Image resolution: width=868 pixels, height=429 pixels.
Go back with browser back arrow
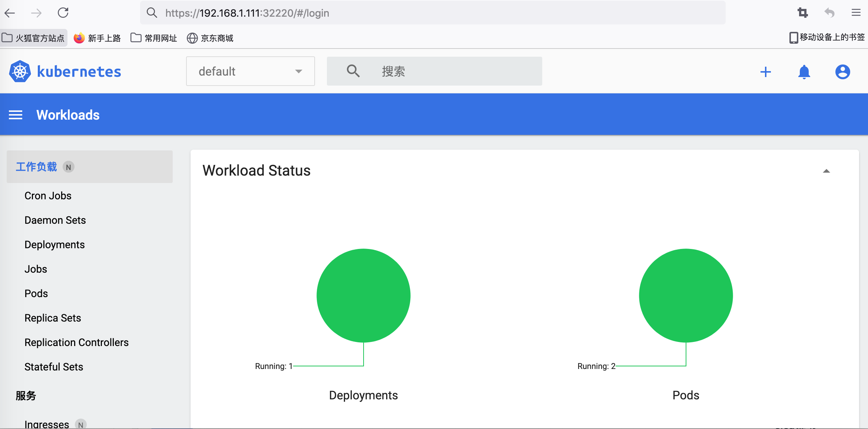click(x=10, y=13)
